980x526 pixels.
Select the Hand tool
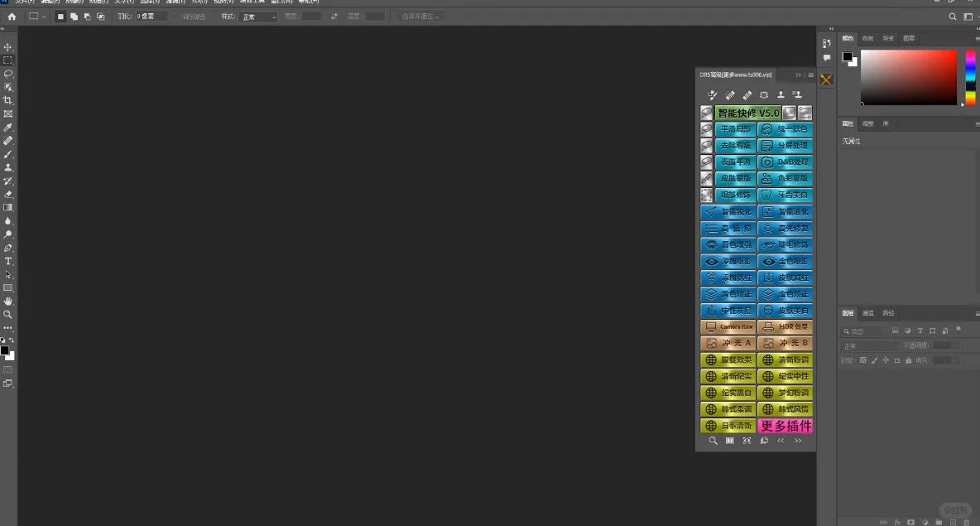click(7, 302)
